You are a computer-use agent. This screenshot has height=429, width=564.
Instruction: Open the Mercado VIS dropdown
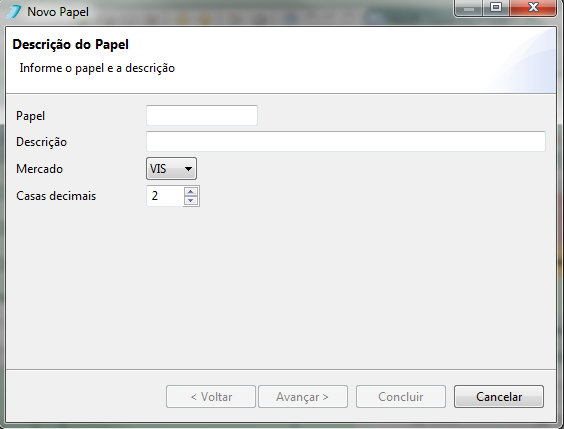(171, 168)
